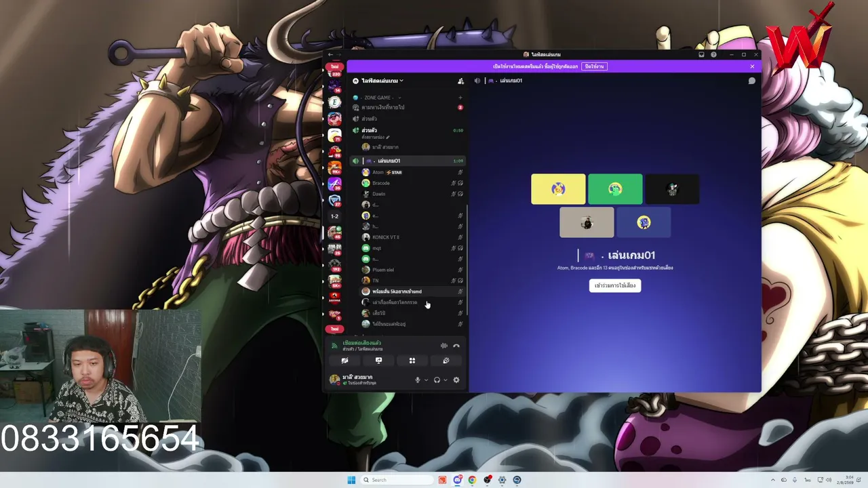The image size is (868, 488).
Task: Select user KONICK VT II in list
Action: 412,237
